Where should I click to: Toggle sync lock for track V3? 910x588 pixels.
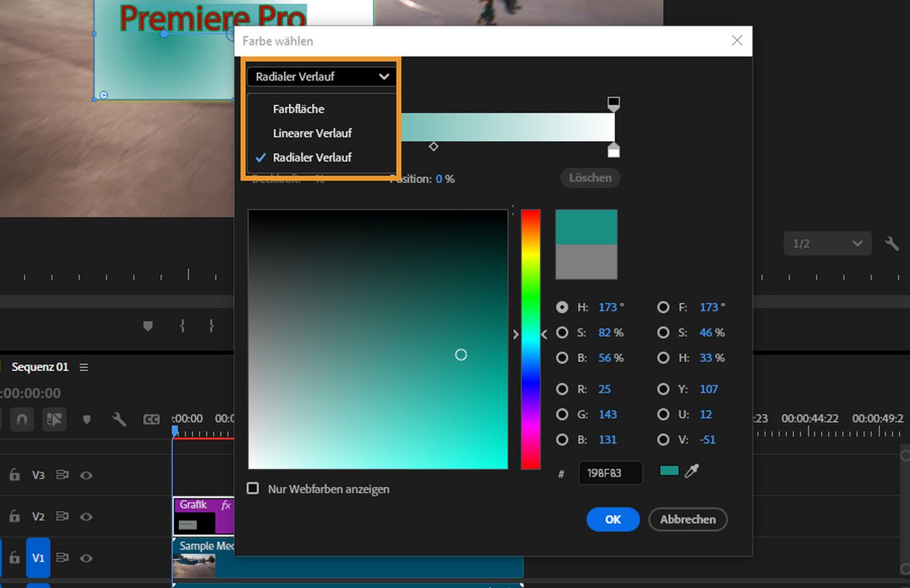62,475
